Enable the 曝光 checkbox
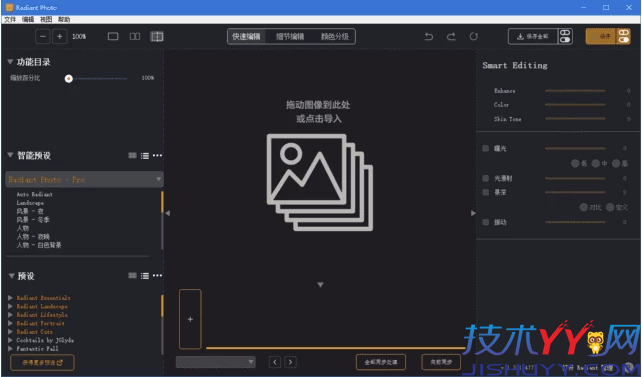This screenshot has width=642, height=377. [486, 148]
